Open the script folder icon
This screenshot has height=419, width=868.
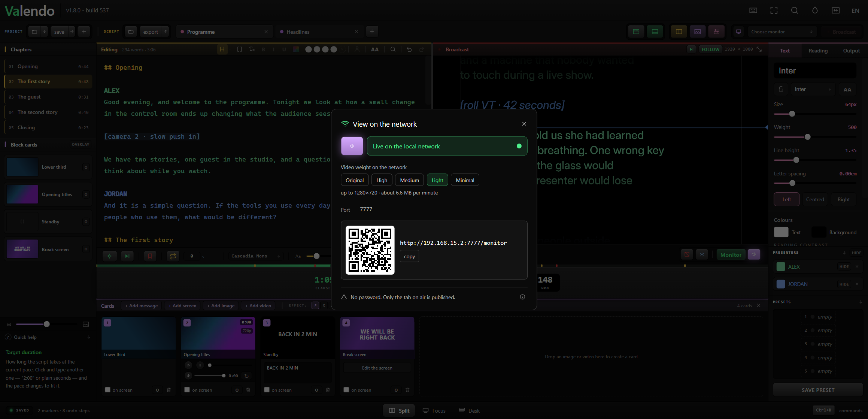click(131, 32)
